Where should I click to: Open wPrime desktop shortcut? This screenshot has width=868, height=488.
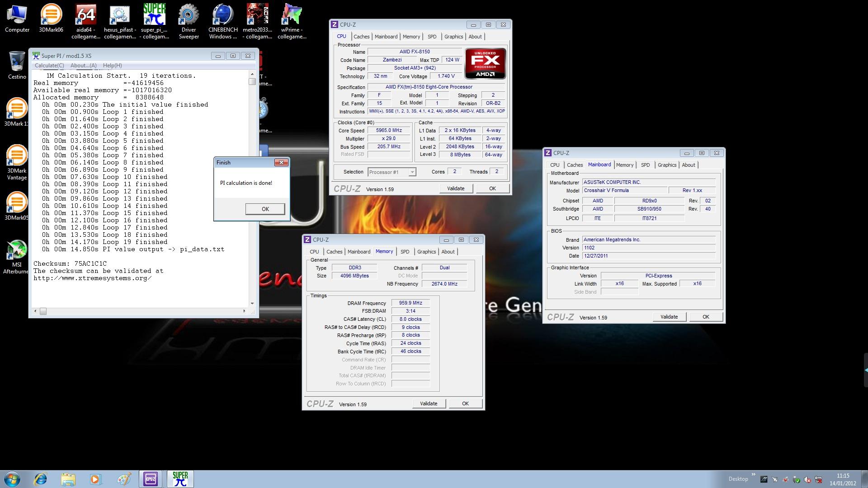(x=292, y=22)
